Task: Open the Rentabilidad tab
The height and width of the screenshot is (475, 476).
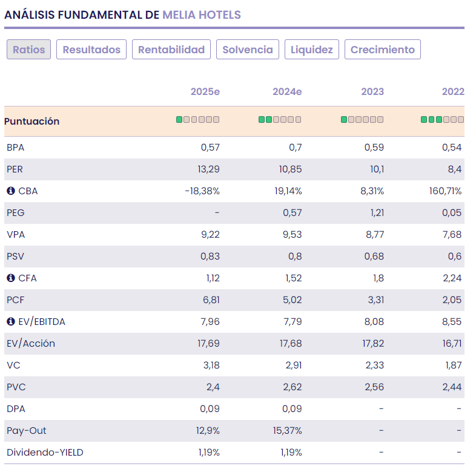Action: (171, 50)
